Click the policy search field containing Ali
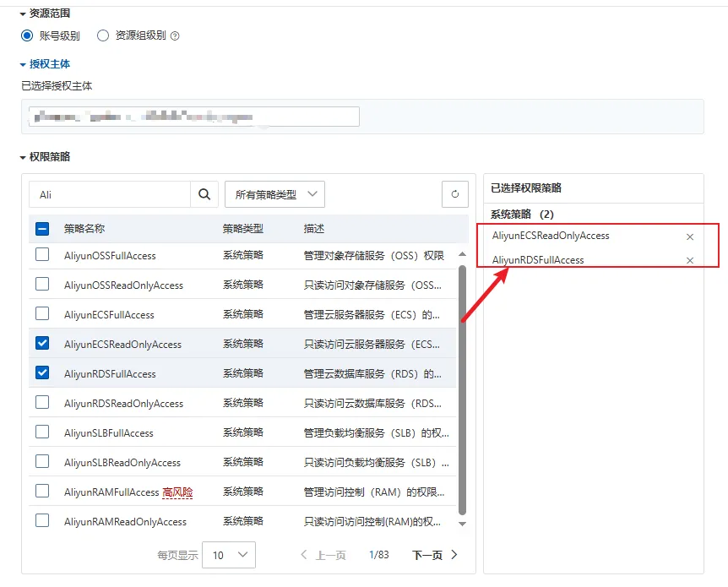Viewport: 728px width, 587px height. click(x=110, y=194)
